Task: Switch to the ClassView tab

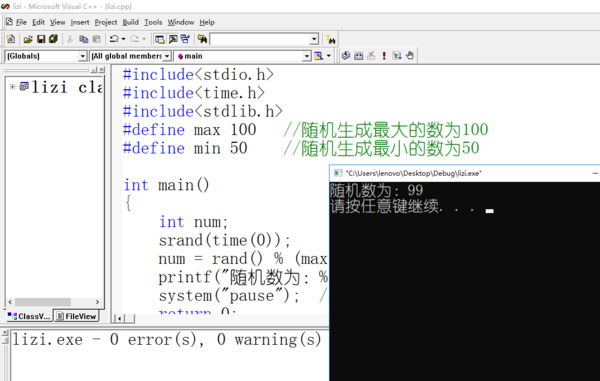Action: tap(29, 316)
